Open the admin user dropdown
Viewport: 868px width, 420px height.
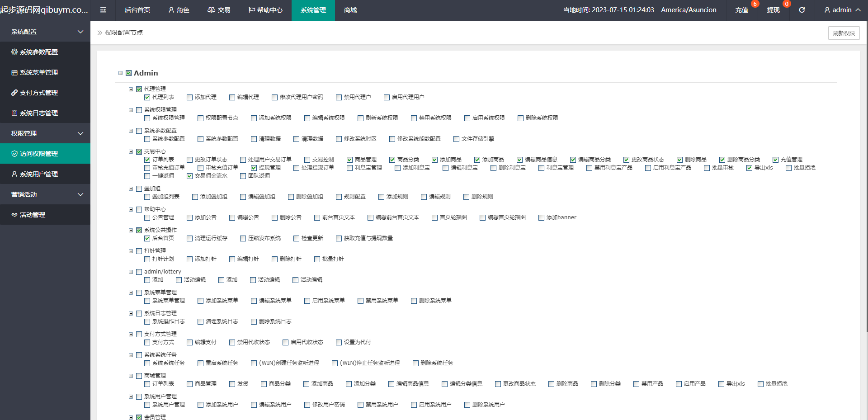pyautogui.click(x=842, y=10)
